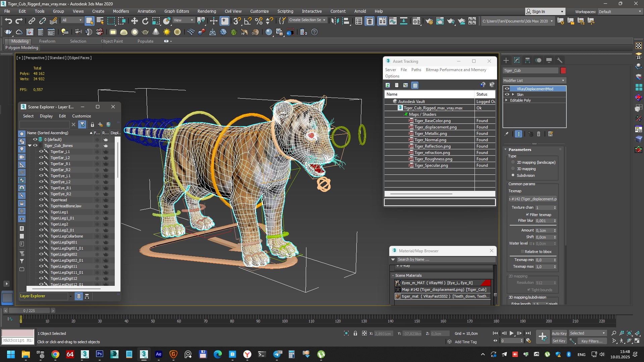Select the Select and Rotate tool

[x=145, y=21]
